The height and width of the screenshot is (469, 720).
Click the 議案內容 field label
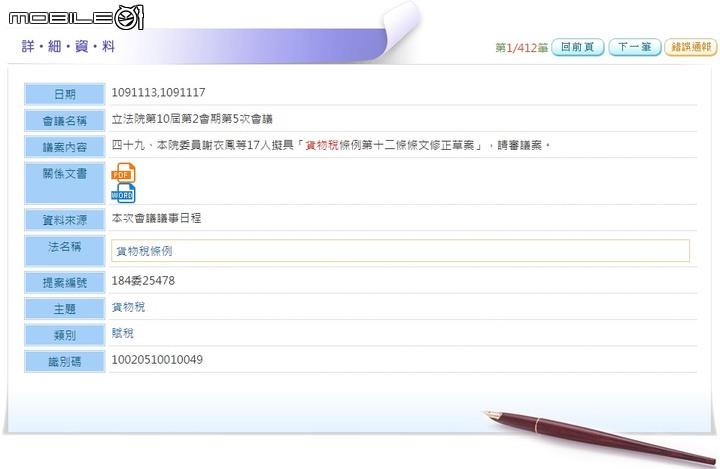(65, 147)
